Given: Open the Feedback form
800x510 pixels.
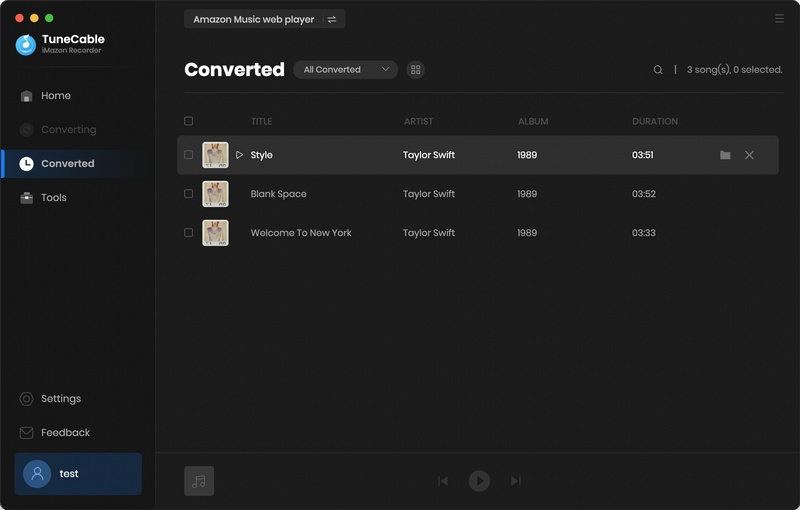Looking at the screenshot, I should tap(78, 432).
